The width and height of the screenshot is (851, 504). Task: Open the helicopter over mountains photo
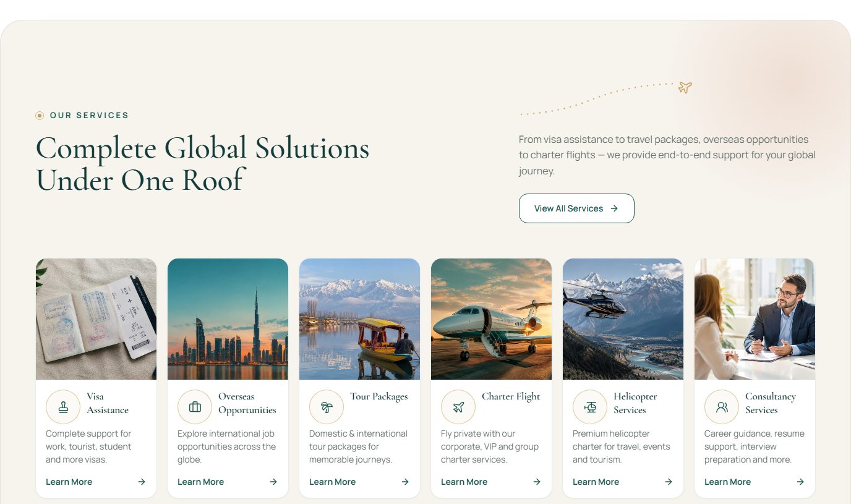click(623, 319)
